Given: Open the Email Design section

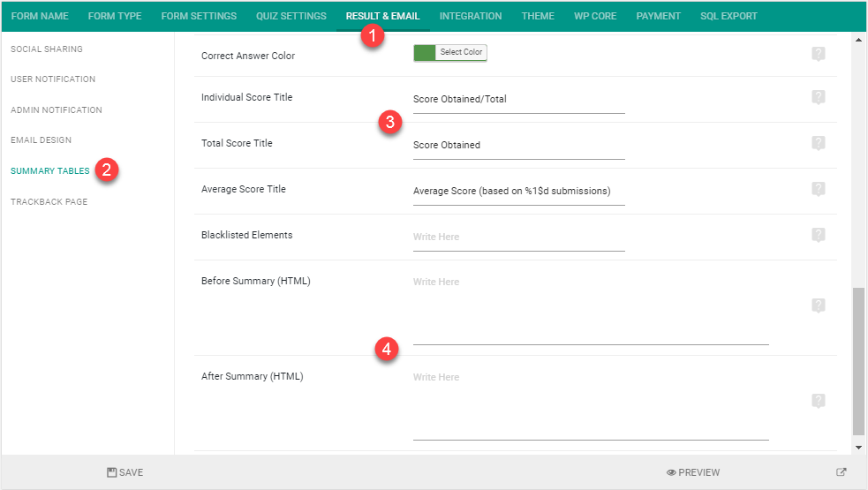Looking at the screenshot, I should pyautogui.click(x=41, y=140).
